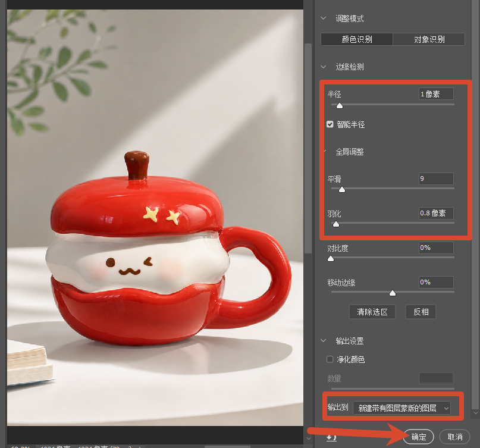
Task: Switch to 对象识别 mode
Action: pyautogui.click(x=429, y=39)
